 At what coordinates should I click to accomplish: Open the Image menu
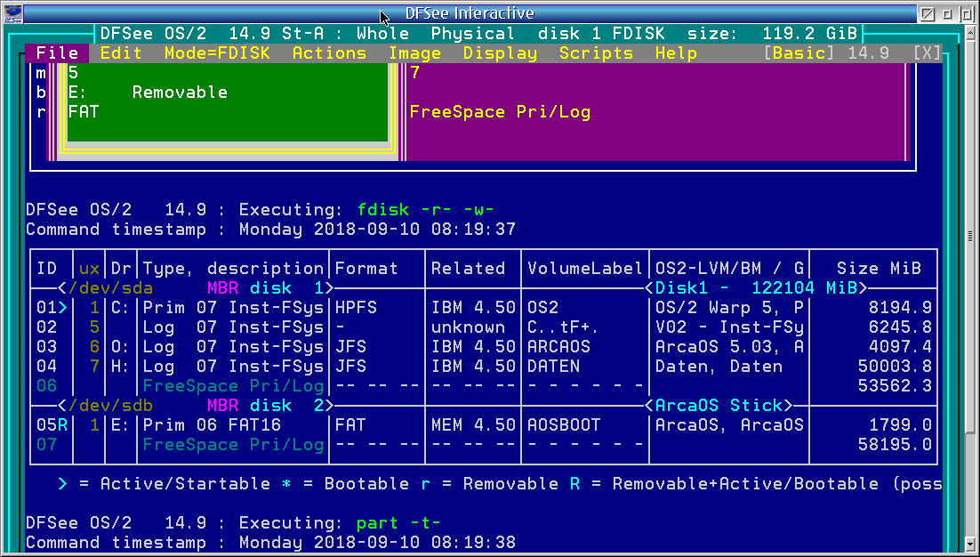[x=415, y=53]
